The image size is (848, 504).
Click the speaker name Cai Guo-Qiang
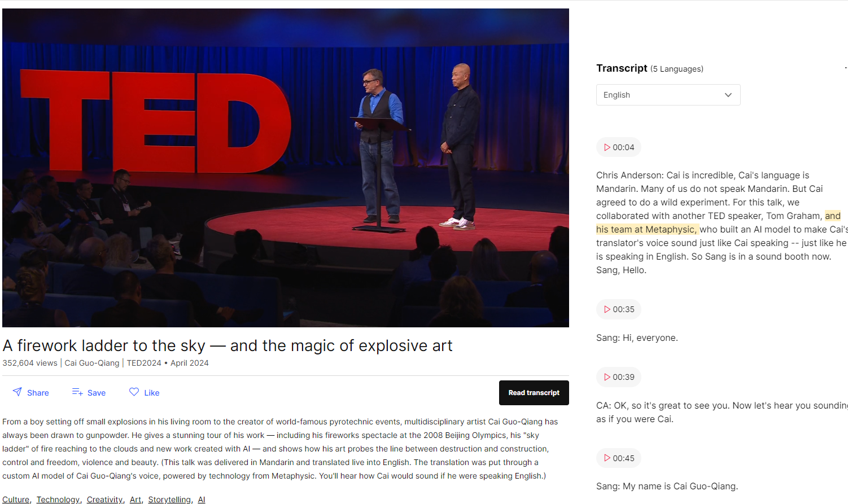[x=91, y=363]
